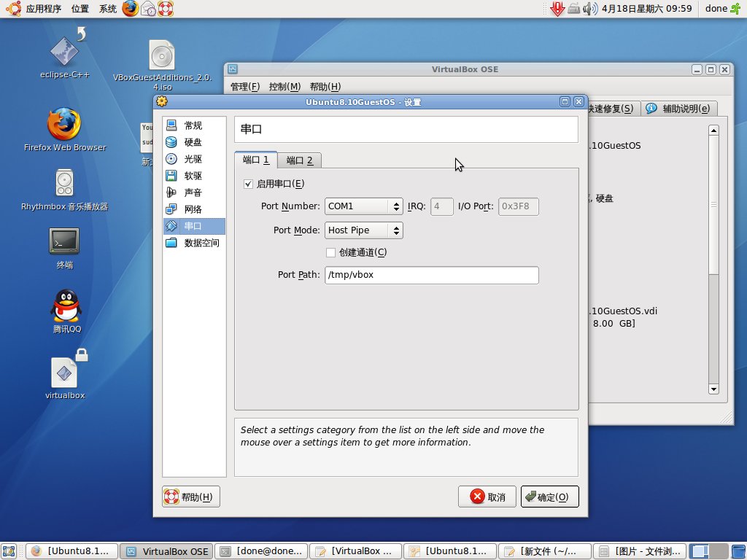Confirm settings with the 确定(O) button
This screenshot has width=747, height=560.
(x=549, y=497)
